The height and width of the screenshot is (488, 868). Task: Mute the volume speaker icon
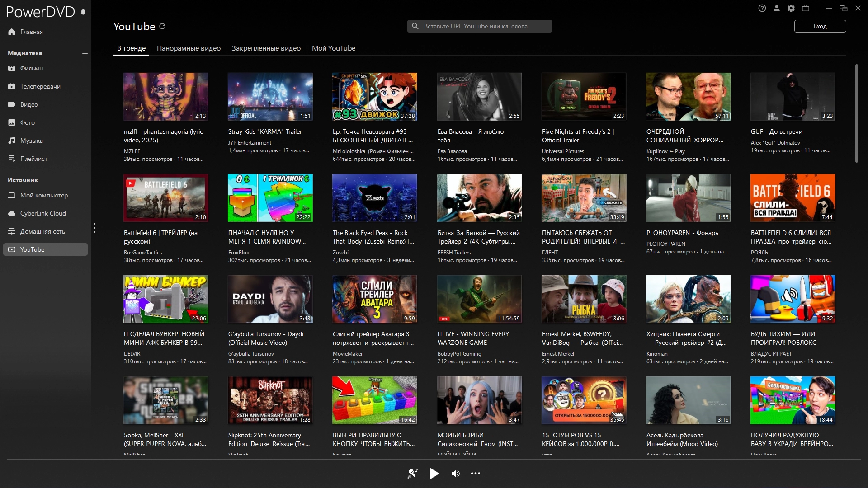pos(455,473)
